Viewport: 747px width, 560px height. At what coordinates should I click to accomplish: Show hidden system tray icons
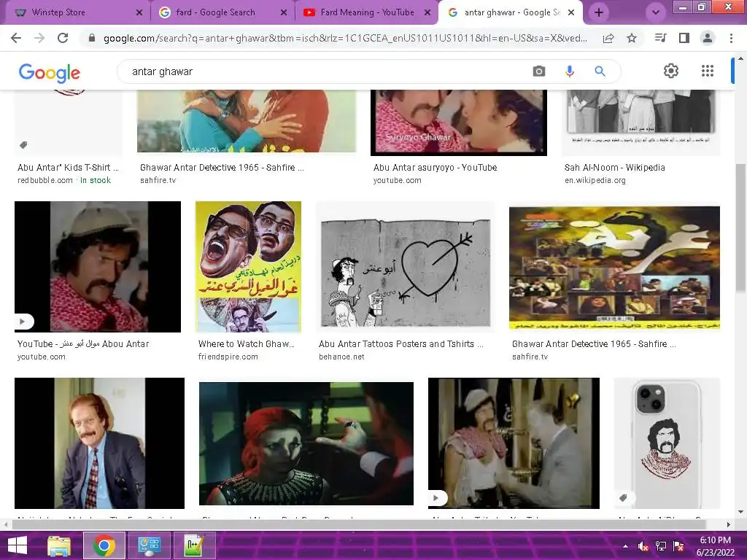[625, 546]
